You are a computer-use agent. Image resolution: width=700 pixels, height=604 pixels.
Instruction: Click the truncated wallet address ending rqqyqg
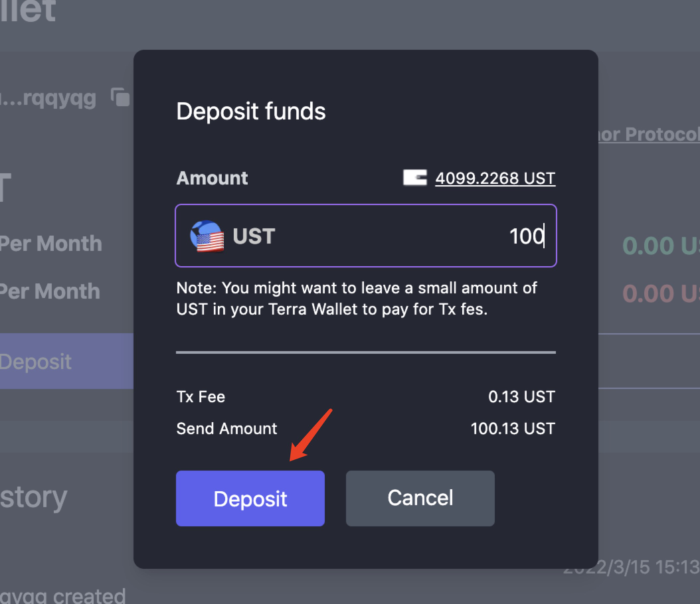[x=50, y=98]
